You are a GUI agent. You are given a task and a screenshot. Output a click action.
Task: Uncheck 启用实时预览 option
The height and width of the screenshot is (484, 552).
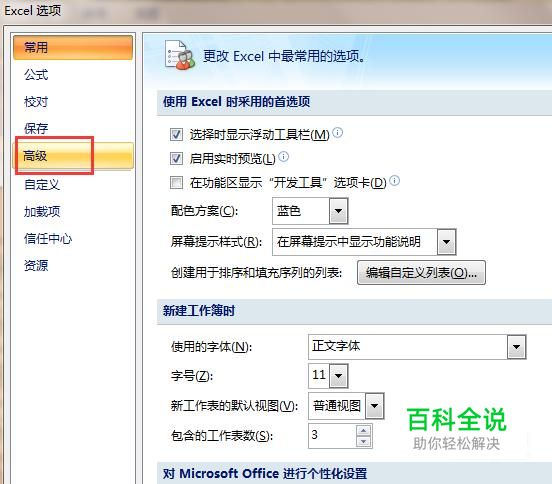176,158
